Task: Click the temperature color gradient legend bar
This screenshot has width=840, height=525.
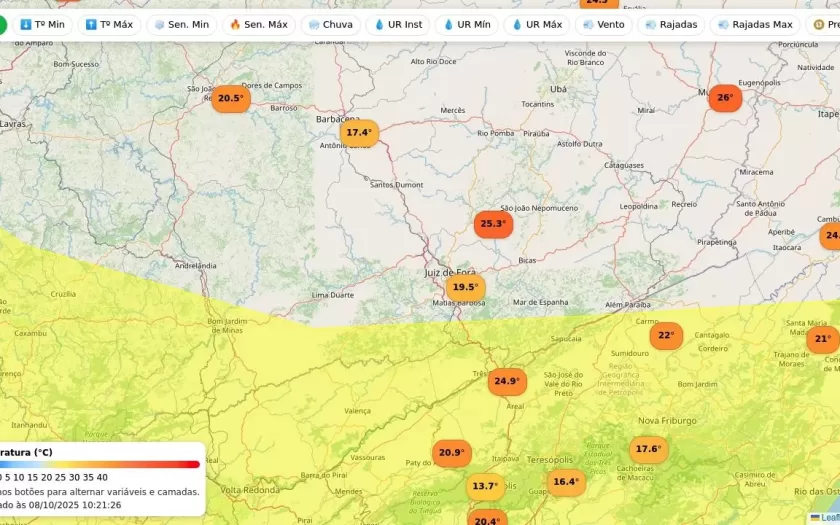Action: click(x=100, y=464)
